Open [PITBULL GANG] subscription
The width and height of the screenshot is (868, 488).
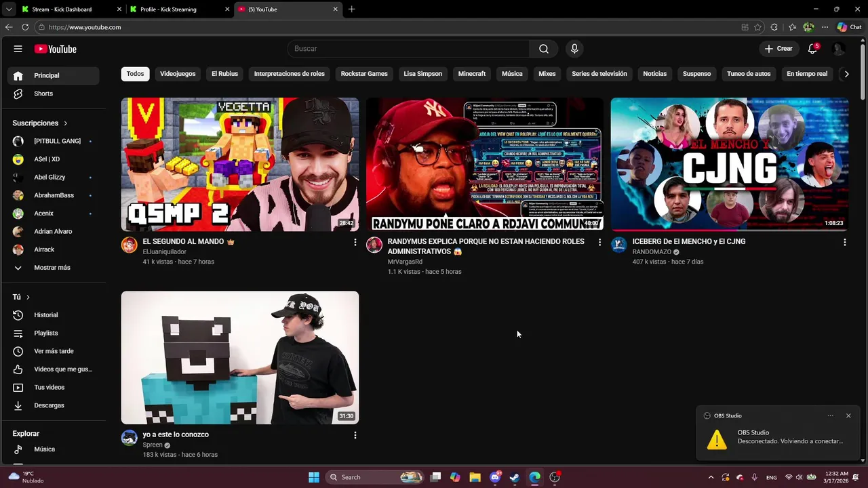54,141
